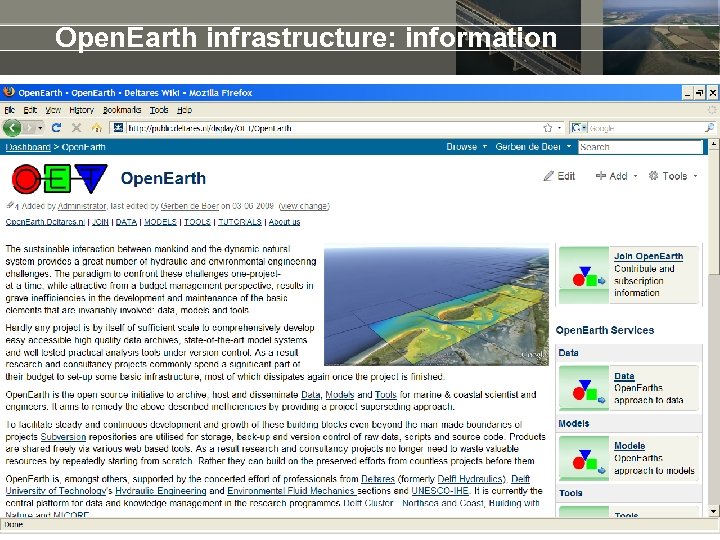720x540 pixels.
Task: Click the Join OpenEarth panel icon
Action: (584, 275)
